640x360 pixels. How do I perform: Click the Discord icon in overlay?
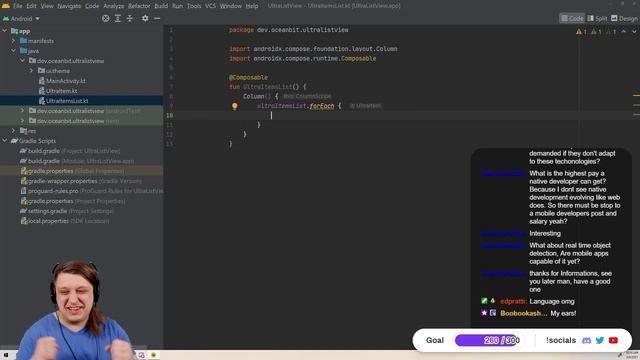[x=587, y=340]
